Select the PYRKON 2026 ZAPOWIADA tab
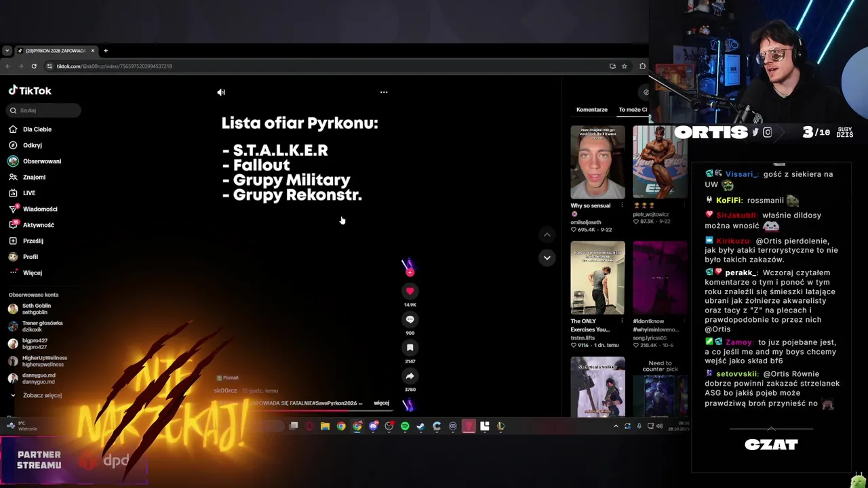 (56, 51)
